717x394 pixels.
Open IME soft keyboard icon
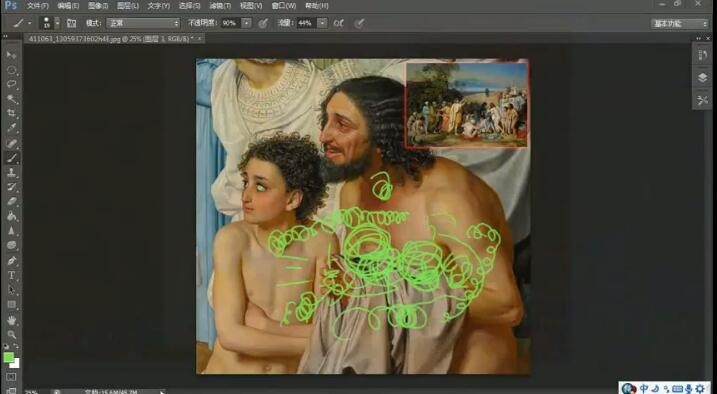677,389
